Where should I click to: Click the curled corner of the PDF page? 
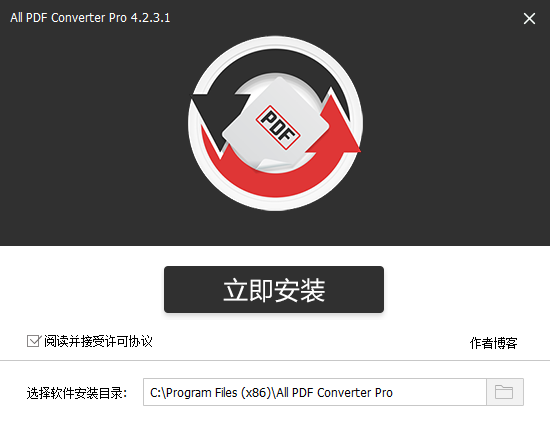[x=268, y=165]
